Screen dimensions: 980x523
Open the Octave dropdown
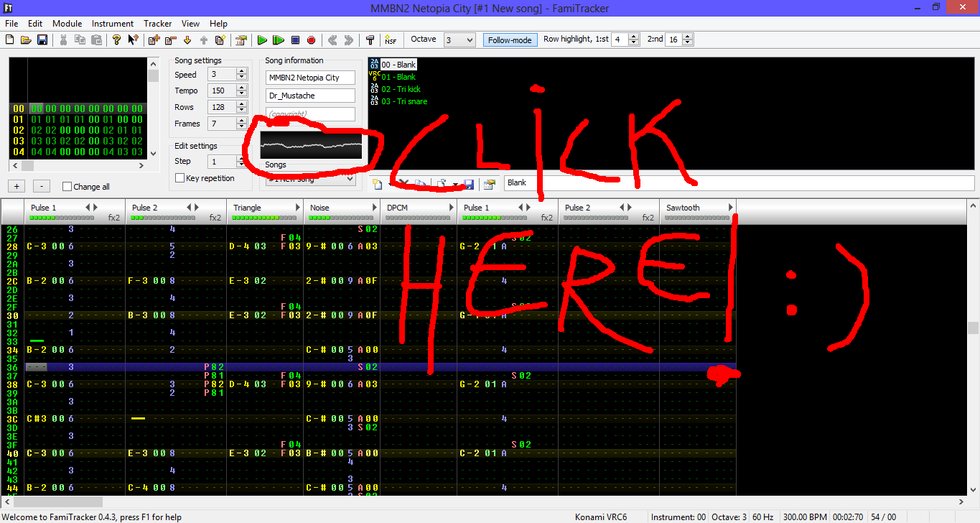click(x=459, y=40)
